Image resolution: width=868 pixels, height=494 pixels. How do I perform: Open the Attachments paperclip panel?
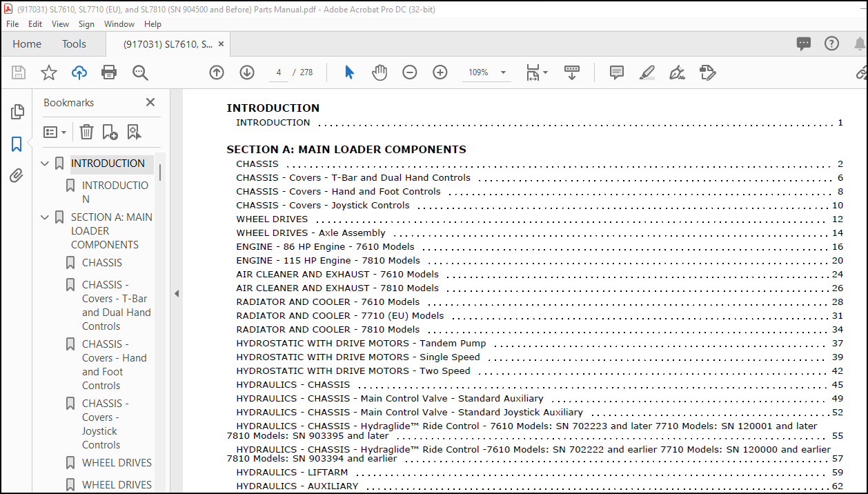coord(17,176)
